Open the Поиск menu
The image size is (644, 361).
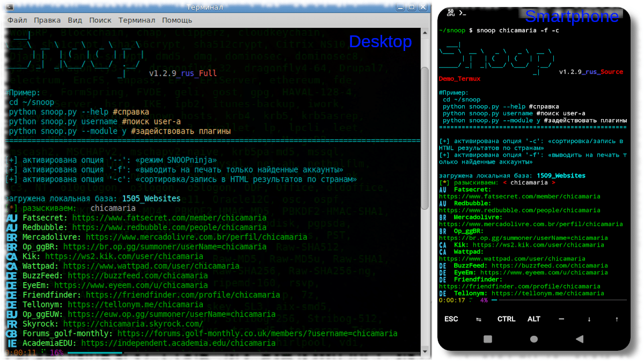[100, 20]
